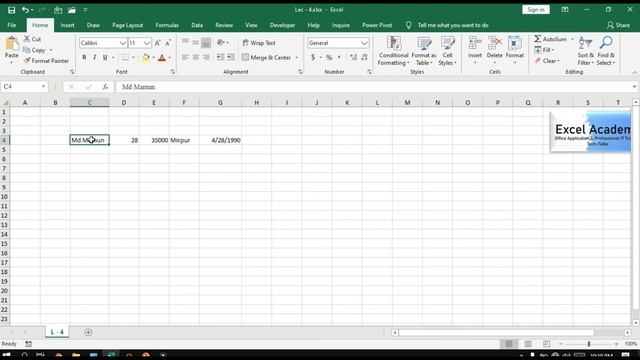
Task: Increase font size with the larger A
Action: pyautogui.click(x=158, y=43)
